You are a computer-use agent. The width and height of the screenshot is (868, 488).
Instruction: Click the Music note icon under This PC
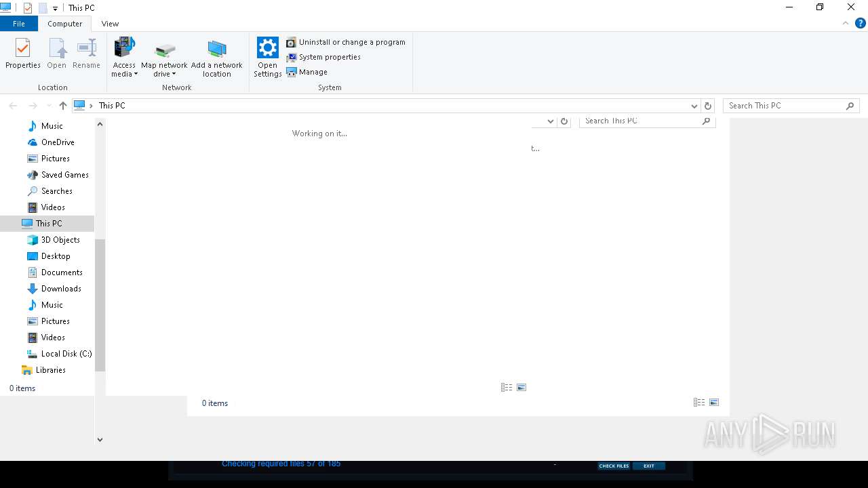coord(32,305)
